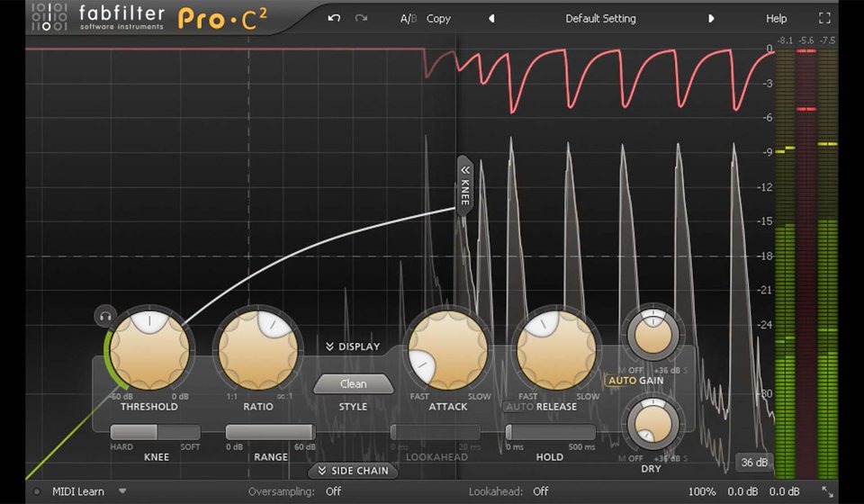The width and height of the screenshot is (864, 504).
Task: Enable the Audition Triggering headphone icon
Action: (x=105, y=317)
